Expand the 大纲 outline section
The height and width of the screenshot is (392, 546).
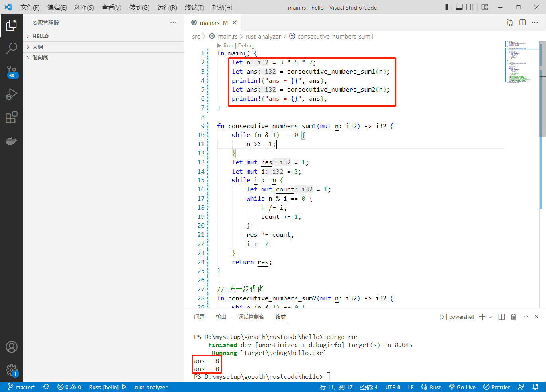click(104, 47)
